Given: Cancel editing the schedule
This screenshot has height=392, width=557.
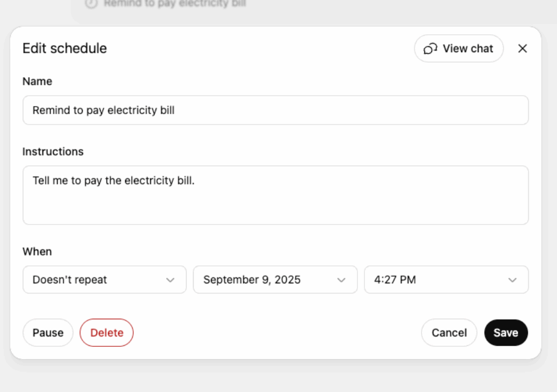Looking at the screenshot, I should pos(449,333).
